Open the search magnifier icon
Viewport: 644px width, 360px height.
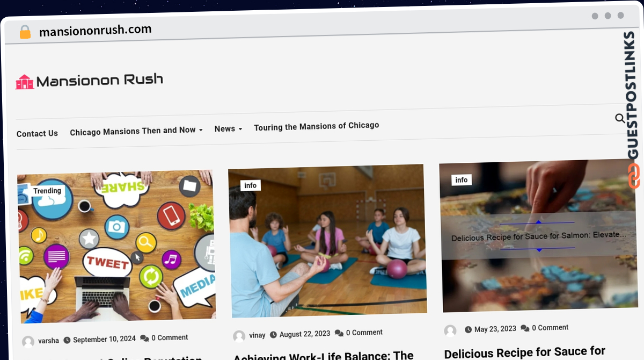620,118
